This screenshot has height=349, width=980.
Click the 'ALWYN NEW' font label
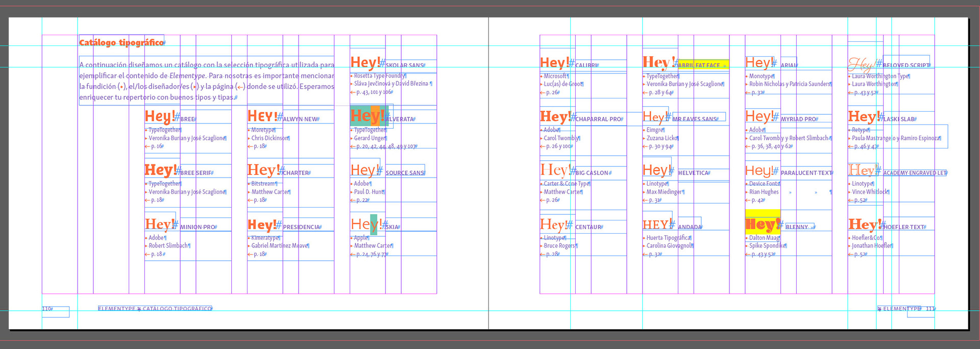coord(300,119)
